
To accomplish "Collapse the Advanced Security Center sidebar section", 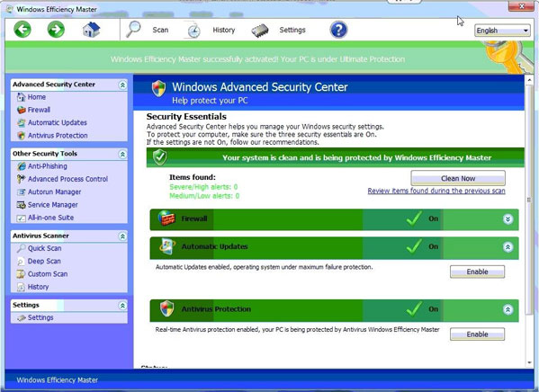I will (122, 85).
